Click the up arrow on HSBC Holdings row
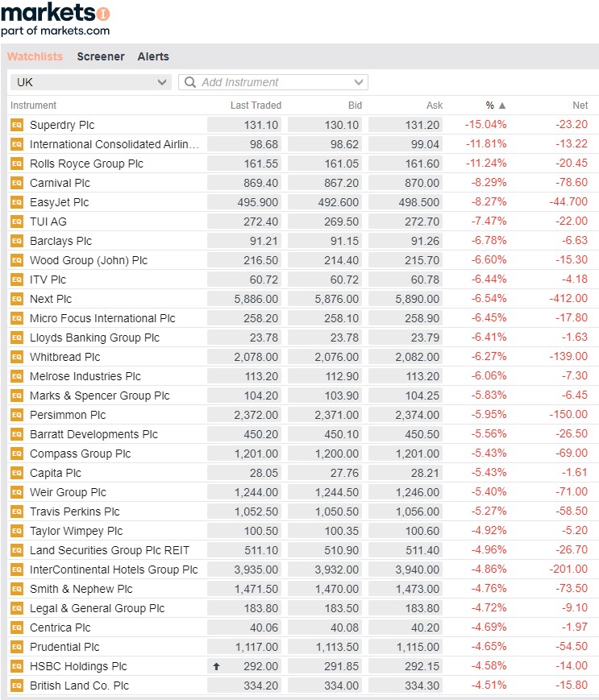599x700 pixels. click(215, 666)
